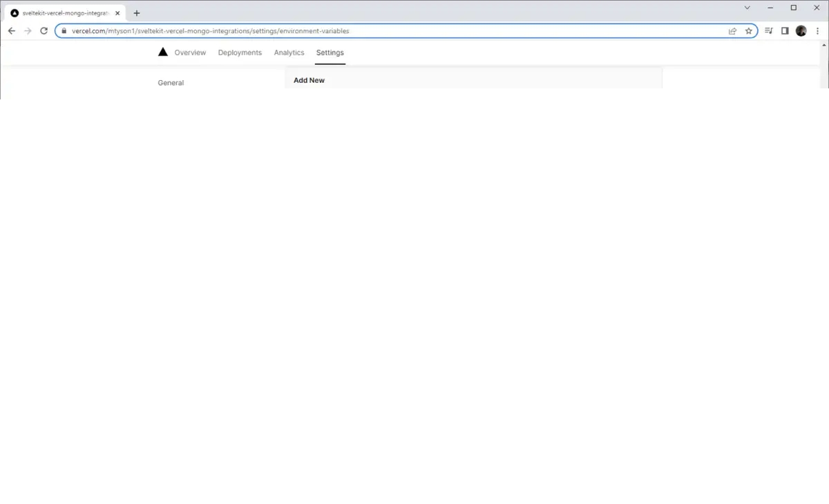Image resolution: width=829 pixels, height=504 pixels.
Task: Open the Chrome three-dot menu
Action: (817, 31)
